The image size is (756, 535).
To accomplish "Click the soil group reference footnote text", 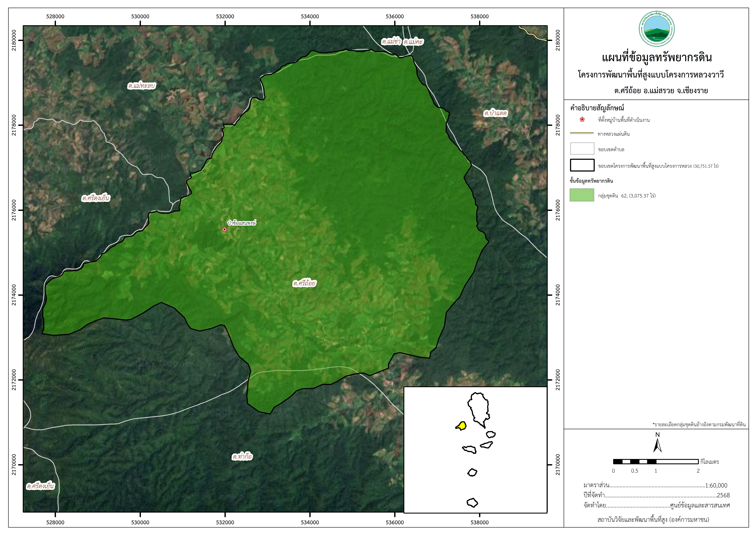I will click(699, 425).
